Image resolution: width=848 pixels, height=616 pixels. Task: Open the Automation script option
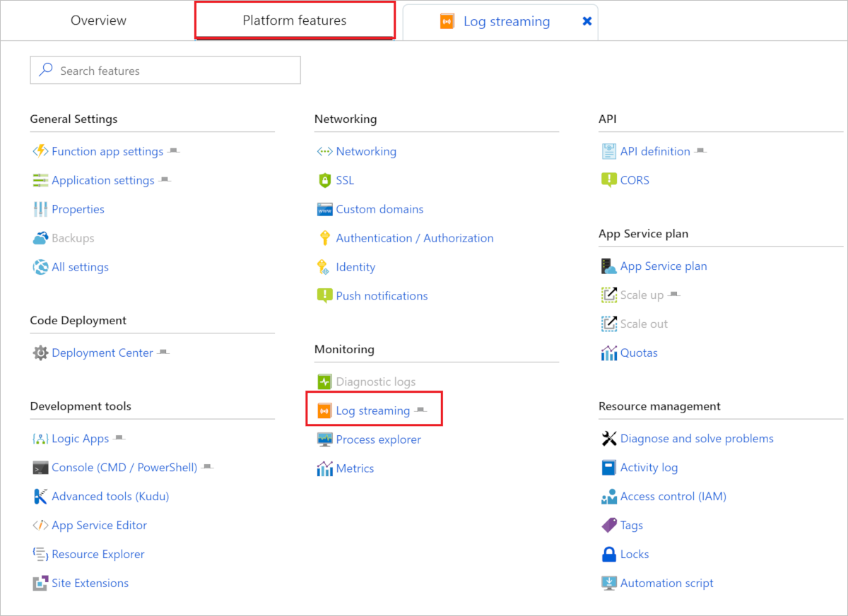point(666,583)
